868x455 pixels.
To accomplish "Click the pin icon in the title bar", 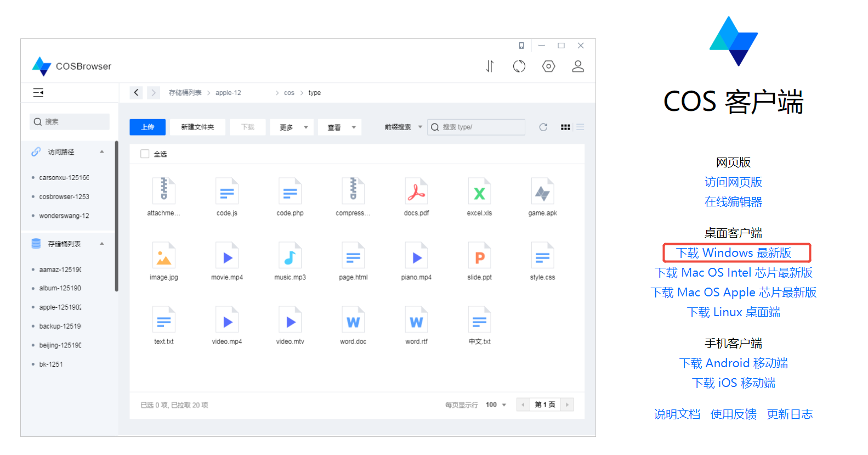I will tap(521, 46).
